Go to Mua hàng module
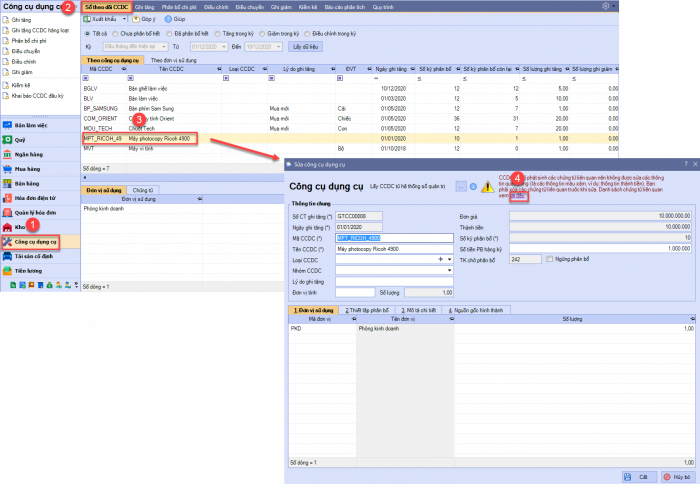Image resolution: width=700 pixels, height=484 pixels. [28, 170]
